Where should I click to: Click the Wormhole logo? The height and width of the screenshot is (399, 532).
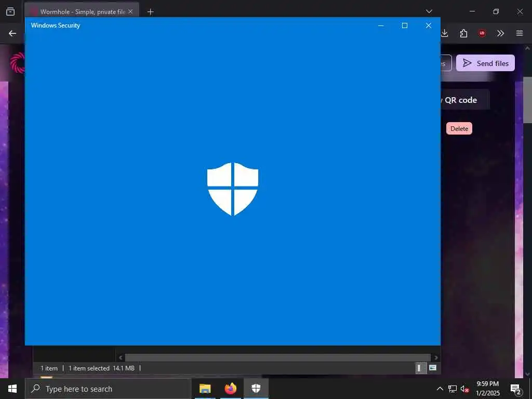click(x=18, y=63)
